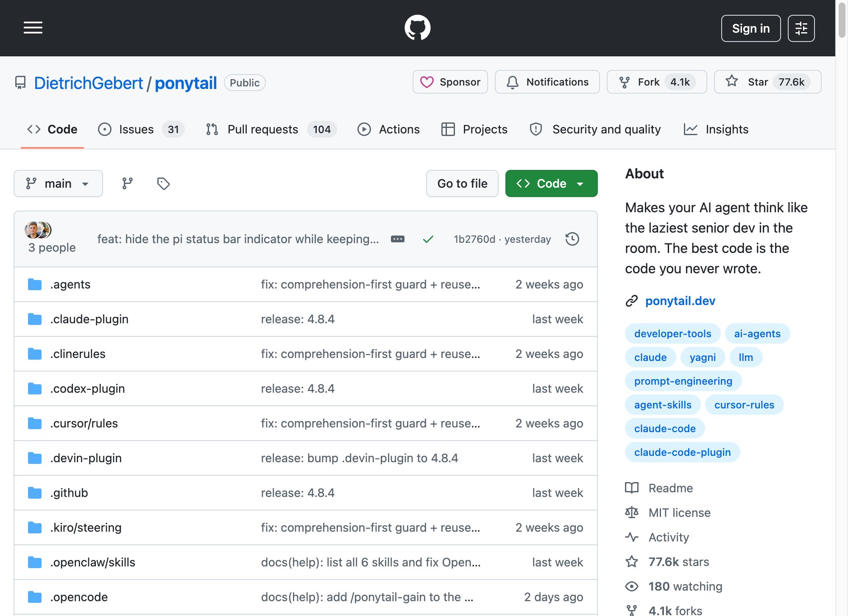Open the latest commit message link
This screenshot has height=616, width=848.
[x=238, y=239]
